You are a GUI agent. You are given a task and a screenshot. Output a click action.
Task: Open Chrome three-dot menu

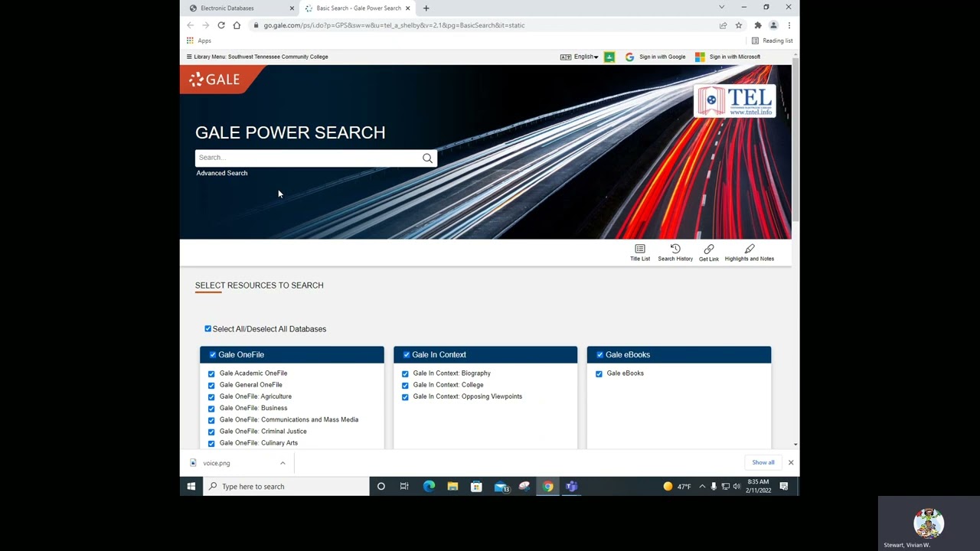[x=789, y=25]
